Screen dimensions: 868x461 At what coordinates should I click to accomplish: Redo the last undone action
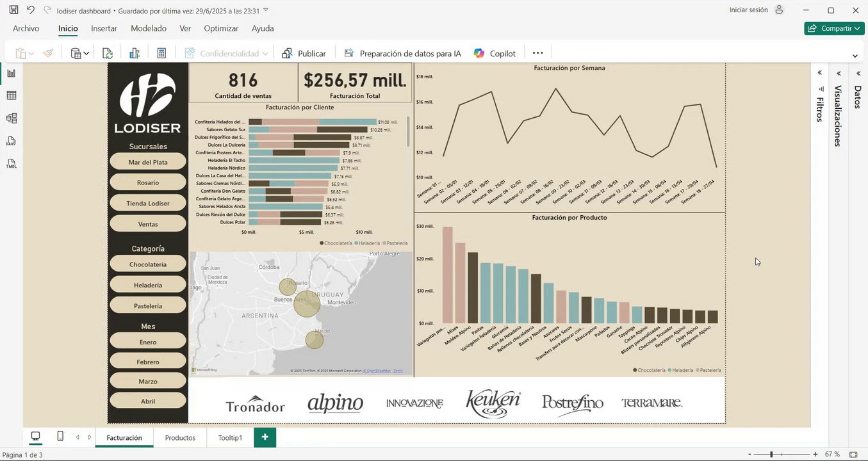point(47,10)
